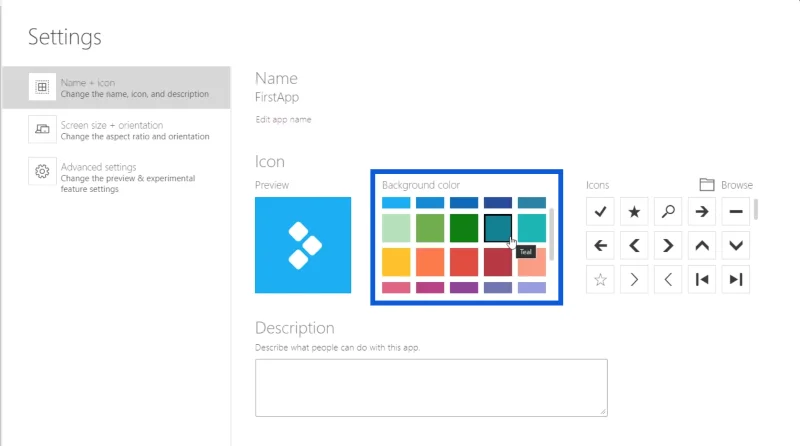Open Name + icon settings section

pyautogui.click(x=116, y=87)
